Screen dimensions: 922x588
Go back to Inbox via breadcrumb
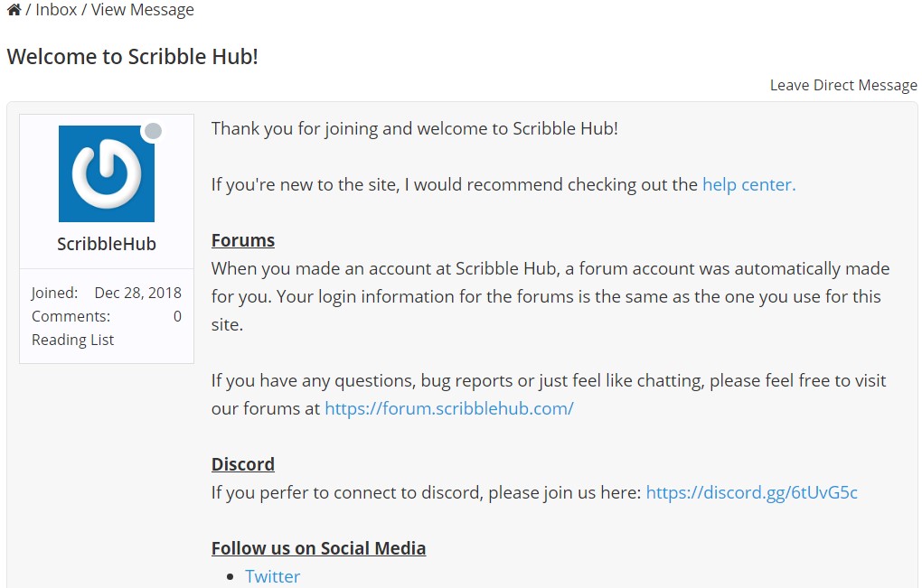click(57, 11)
